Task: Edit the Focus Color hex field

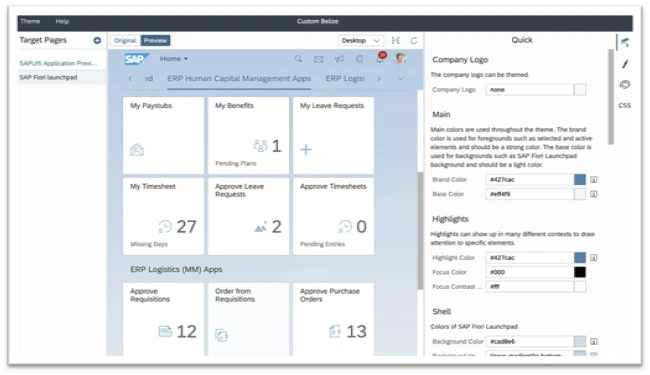Action: pos(530,272)
